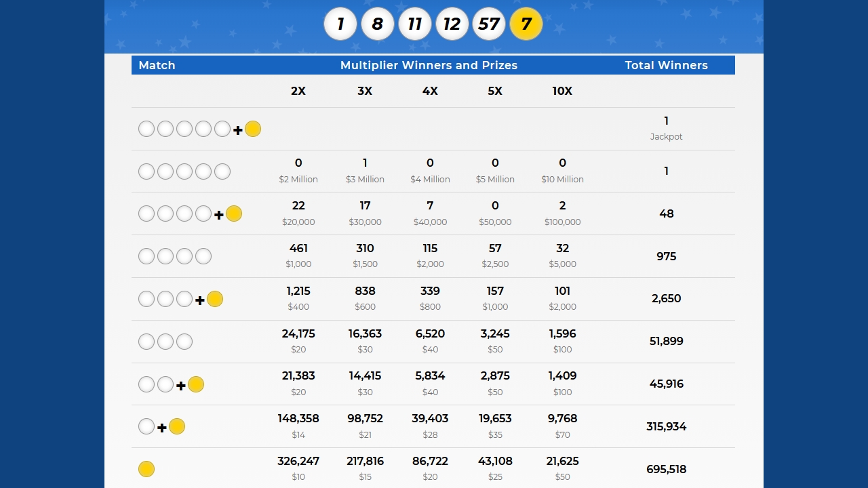Click the yellow ball in the jackpot match row

pyautogui.click(x=253, y=129)
